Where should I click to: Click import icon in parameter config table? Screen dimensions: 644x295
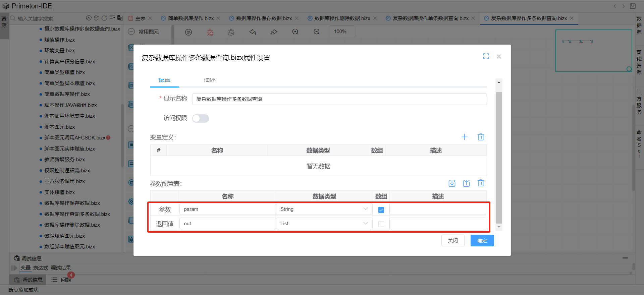click(x=452, y=183)
